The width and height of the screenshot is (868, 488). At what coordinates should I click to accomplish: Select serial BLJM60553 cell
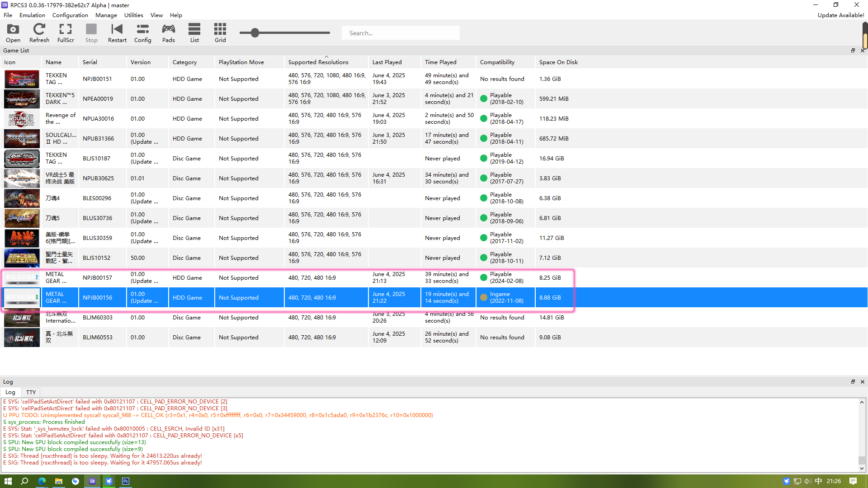(103, 338)
